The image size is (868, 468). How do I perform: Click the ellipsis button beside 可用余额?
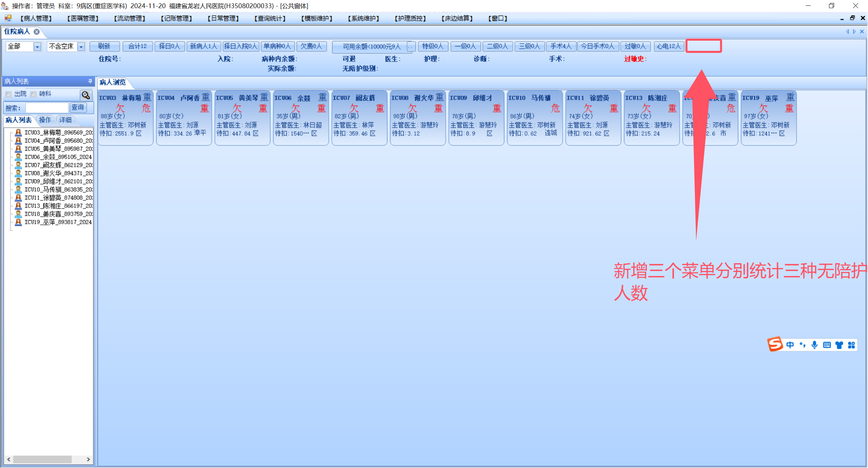410,46
